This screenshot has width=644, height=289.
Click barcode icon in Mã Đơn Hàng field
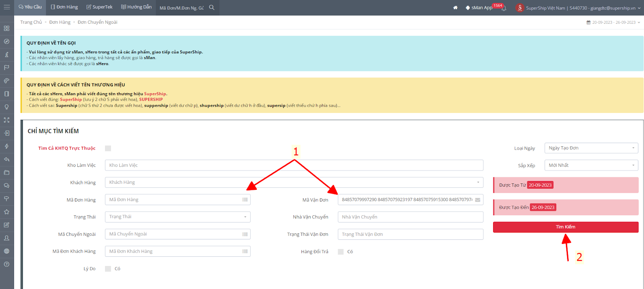[245, 200]
